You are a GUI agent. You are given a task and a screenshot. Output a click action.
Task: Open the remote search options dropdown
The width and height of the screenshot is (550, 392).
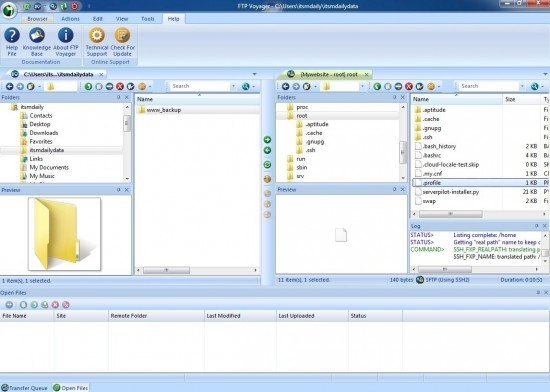click(x=522, y=86)
